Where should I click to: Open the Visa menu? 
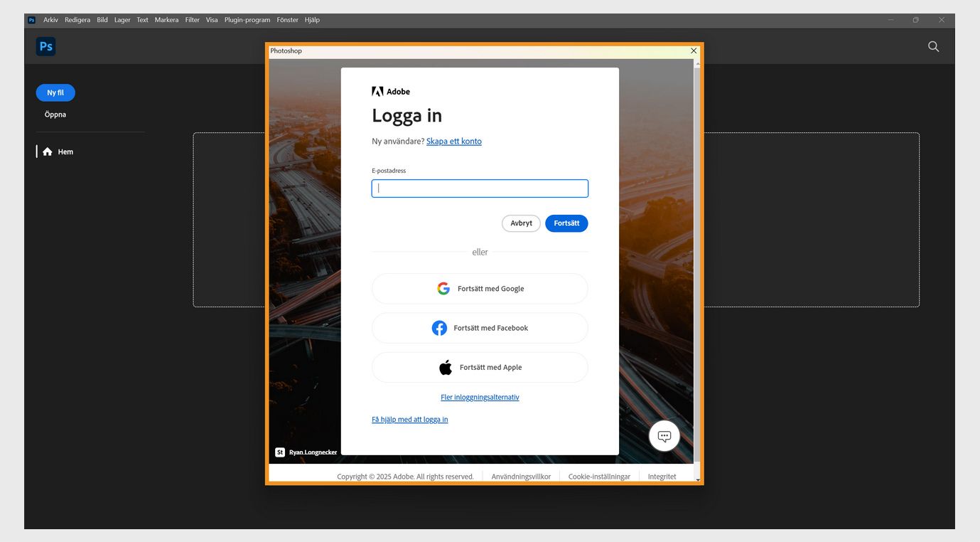(212, 20)
